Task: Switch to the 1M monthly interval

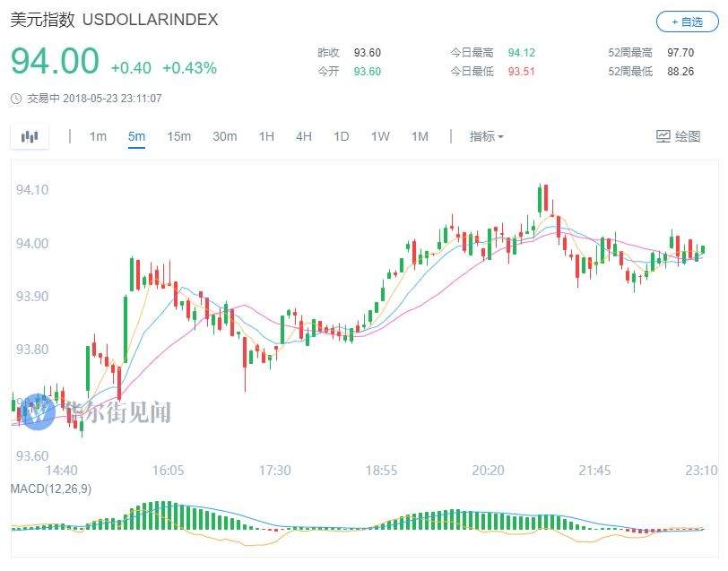Action: (420, 136)
